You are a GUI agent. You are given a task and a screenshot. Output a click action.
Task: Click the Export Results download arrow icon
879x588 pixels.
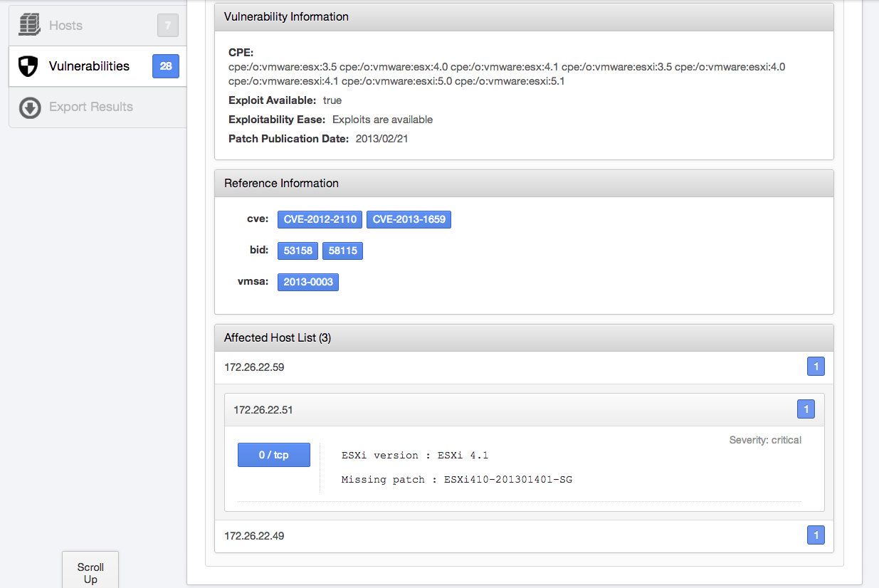click(x=30, y=107)
